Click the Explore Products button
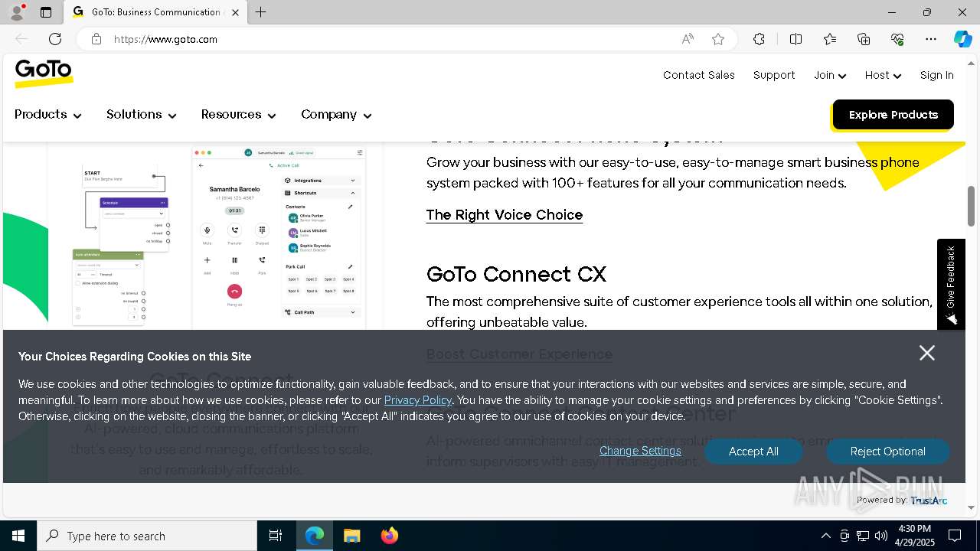Screen dimensions: 980x551 click(x=893, y=115)
